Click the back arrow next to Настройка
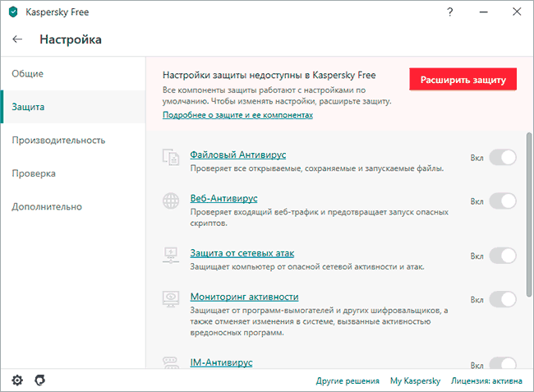The height and width of the screenshot is (392, 534). click(17, 39)
